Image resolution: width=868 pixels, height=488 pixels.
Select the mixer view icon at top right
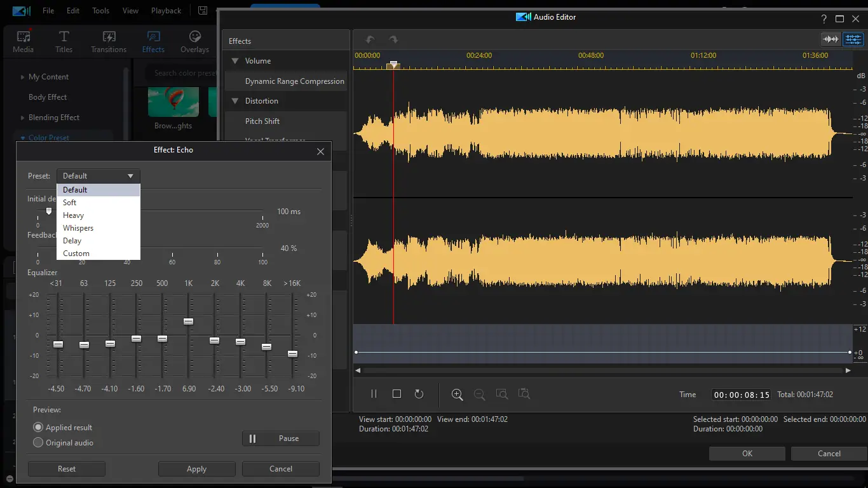853,39
